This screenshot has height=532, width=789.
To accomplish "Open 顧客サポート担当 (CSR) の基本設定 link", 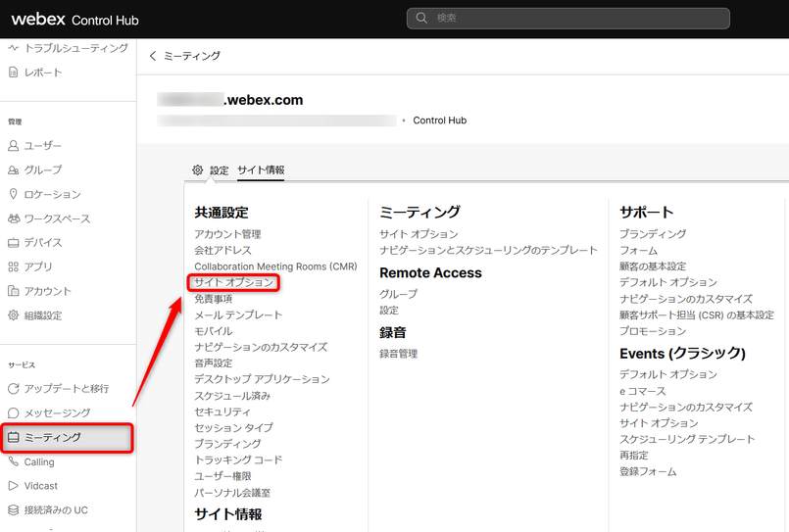I will (x=697, y=314).
